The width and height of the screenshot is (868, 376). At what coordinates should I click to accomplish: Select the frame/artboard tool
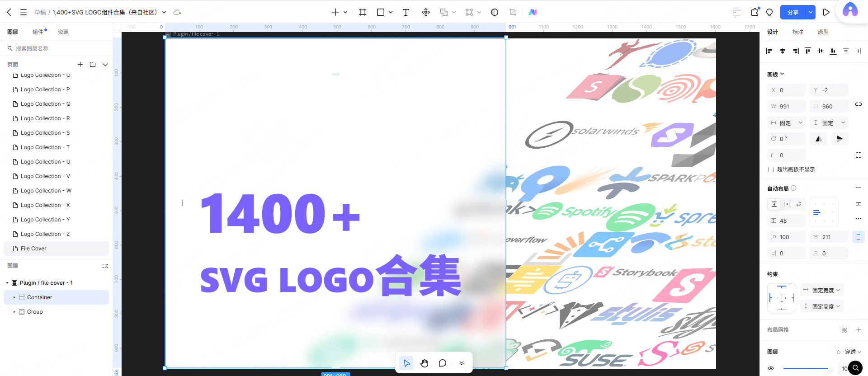click(363, 12)
